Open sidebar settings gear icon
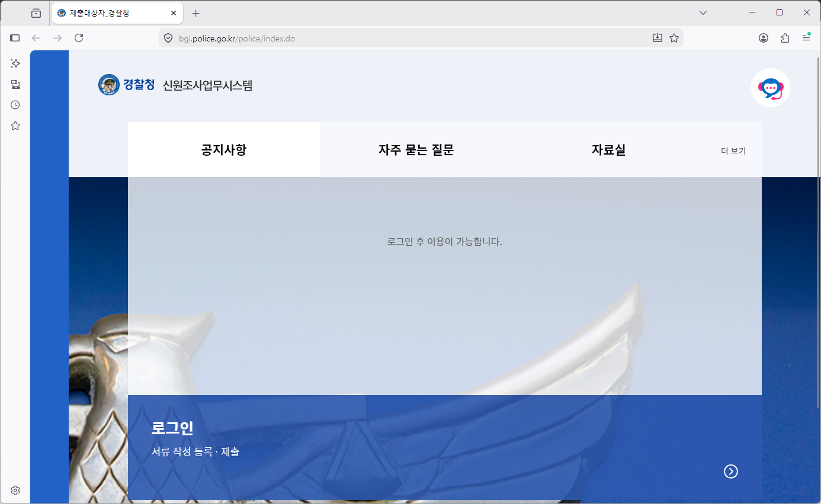This screenshot has width=821, height=504. coord(15,490)
